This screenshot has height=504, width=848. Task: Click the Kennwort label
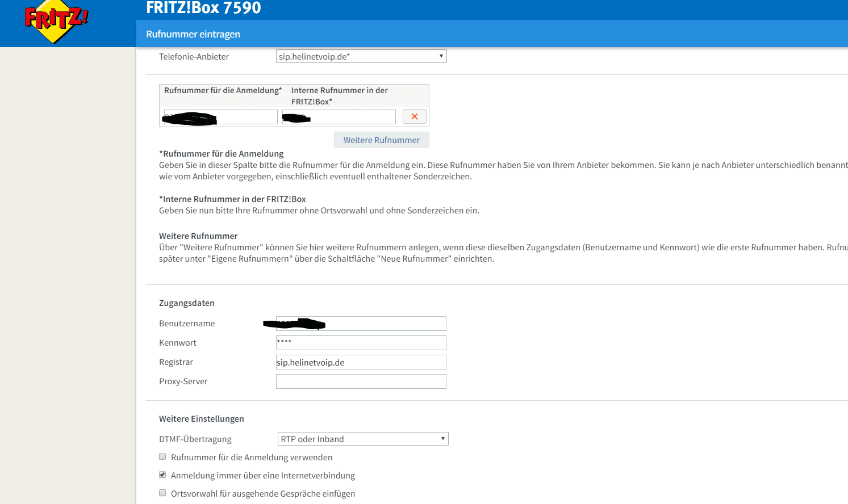[x=178, y=343]
